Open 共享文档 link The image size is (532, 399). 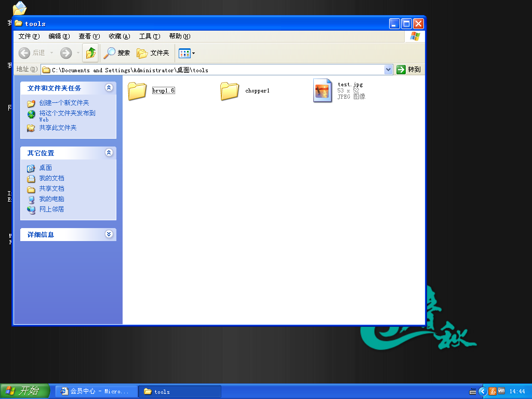pyautogui.click(x=51, y=188)
